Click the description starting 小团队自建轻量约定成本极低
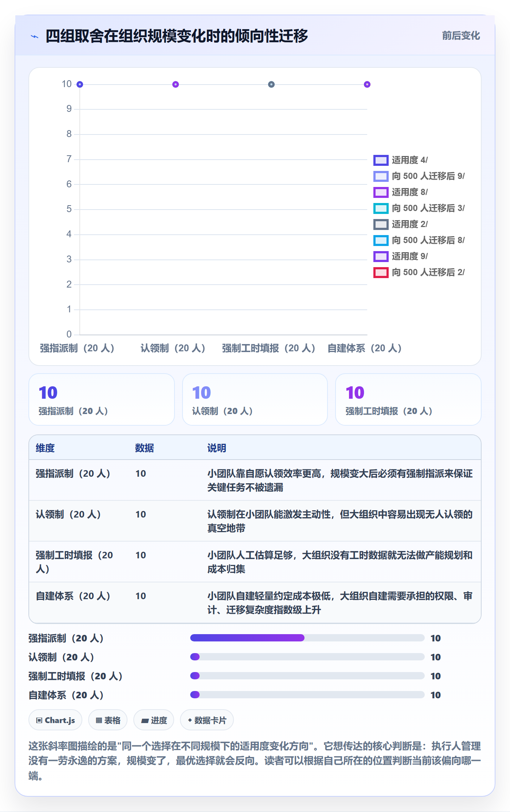Viewport: 510px width, 812px height. 340,603
